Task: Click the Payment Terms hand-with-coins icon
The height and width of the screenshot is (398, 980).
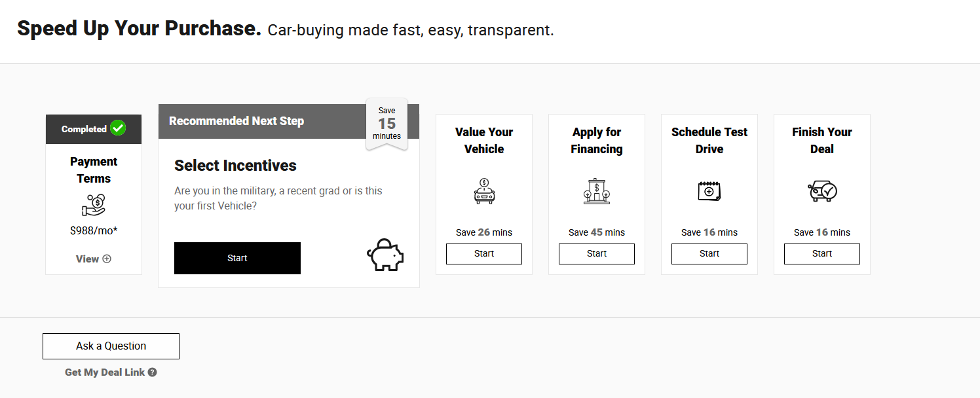Action: click(x=94, y=205)
